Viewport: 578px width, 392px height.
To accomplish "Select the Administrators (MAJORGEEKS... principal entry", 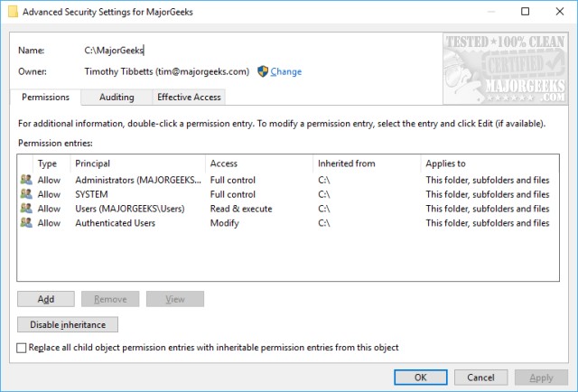I will tap(138, 180).
